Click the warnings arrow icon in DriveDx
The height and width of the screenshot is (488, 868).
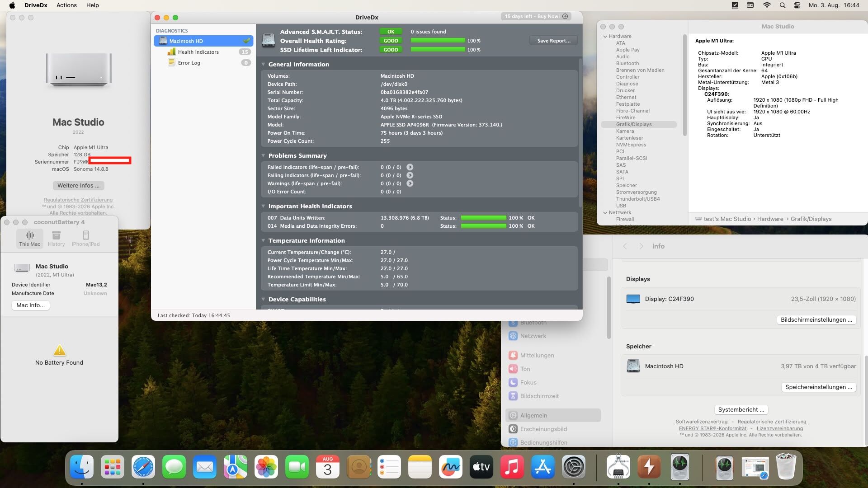[x=410, y=183]
